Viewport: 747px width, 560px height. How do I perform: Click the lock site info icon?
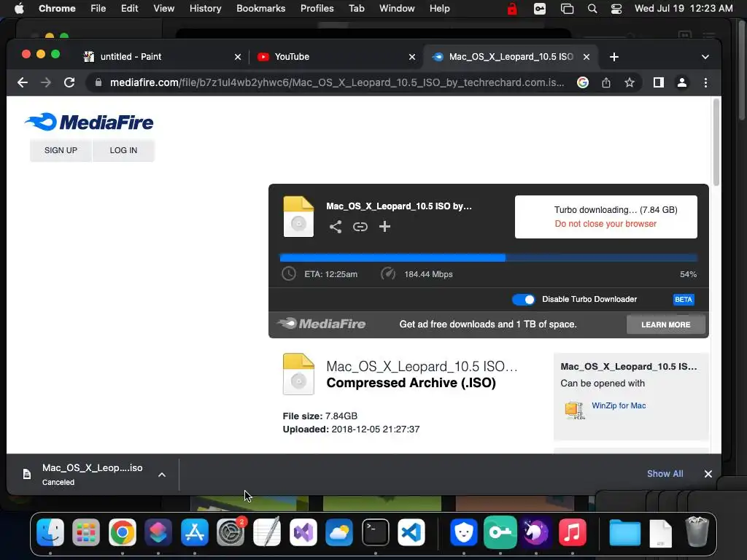click(98, 82)
